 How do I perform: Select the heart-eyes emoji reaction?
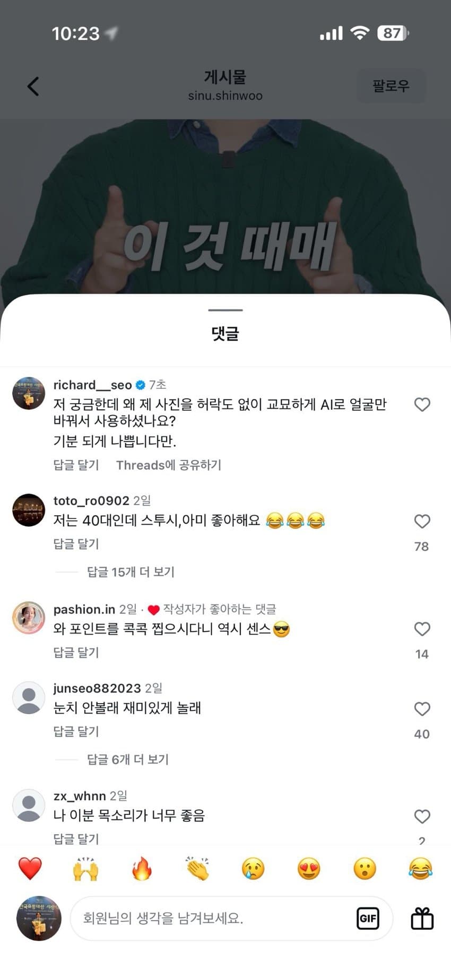click(x=309, y=869)
